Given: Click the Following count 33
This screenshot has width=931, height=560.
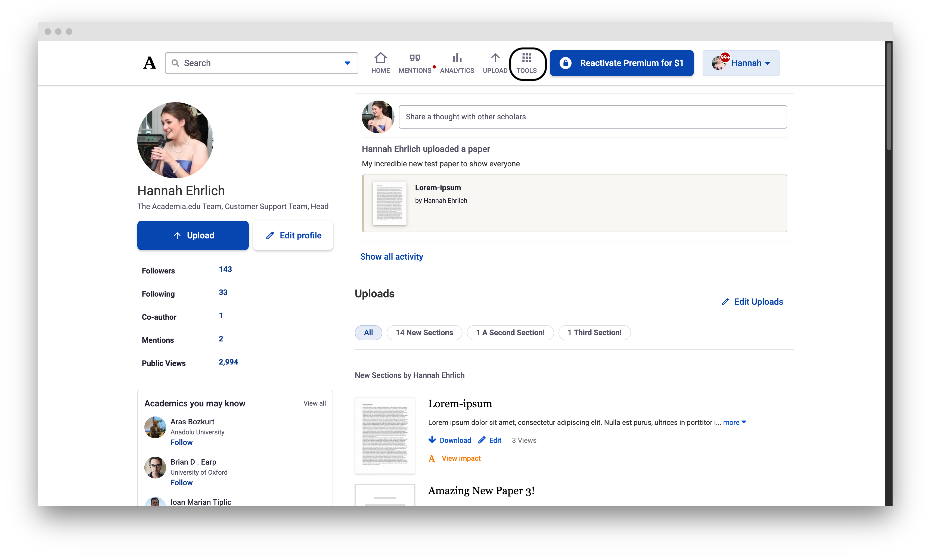Looking at the screenshot, I should pos(223,293).
